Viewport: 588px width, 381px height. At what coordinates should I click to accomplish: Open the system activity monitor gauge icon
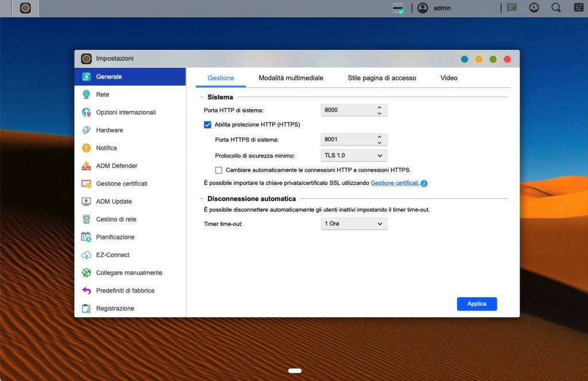[533, 8]
